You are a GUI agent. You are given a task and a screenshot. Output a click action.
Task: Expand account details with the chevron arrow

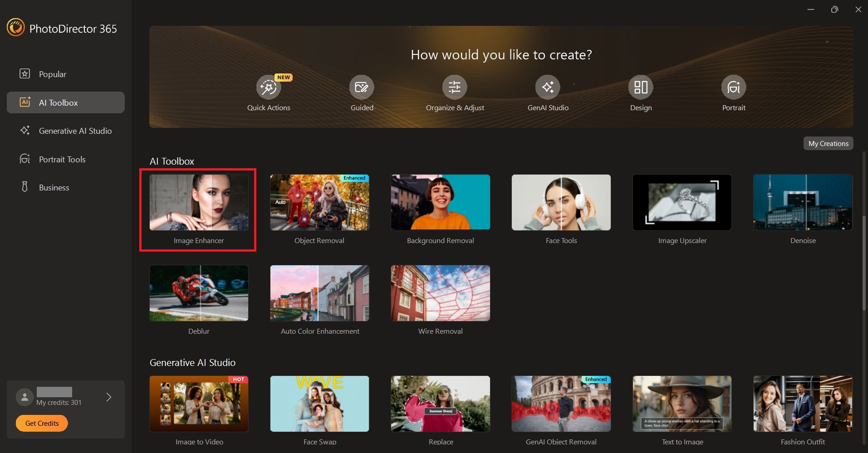point(108,397)
